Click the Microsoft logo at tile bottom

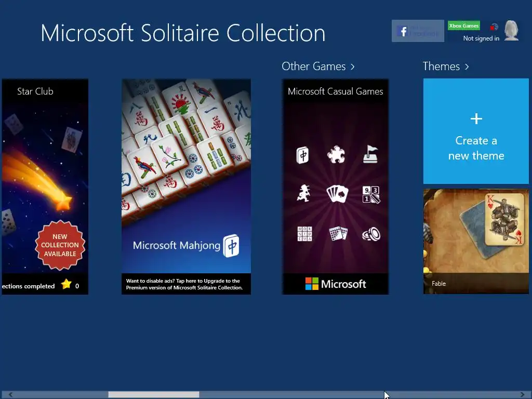coord(335,284)
